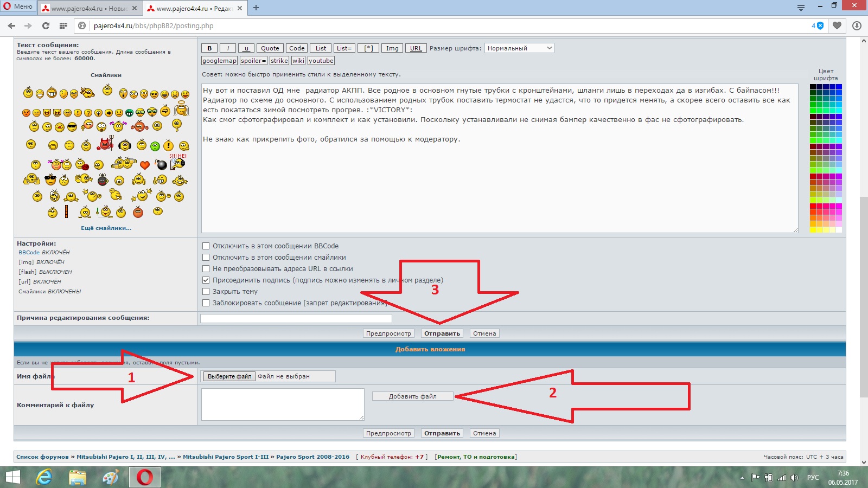Open the Opera 'Меню' button

point(18,7)
